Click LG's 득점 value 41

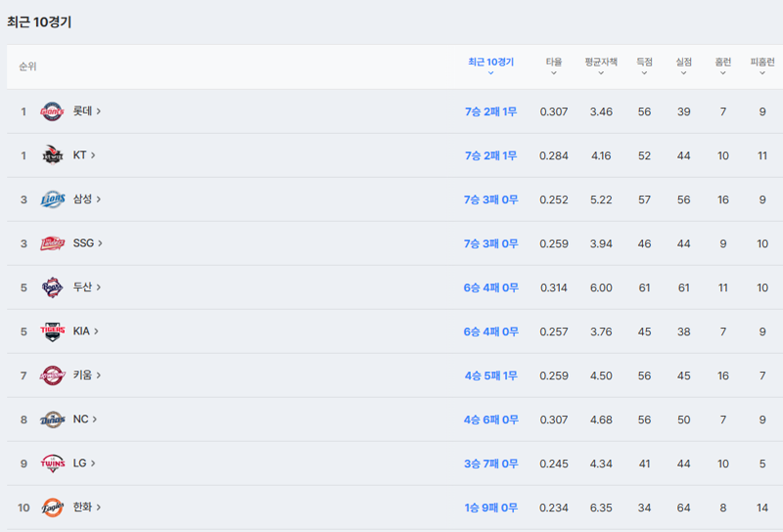pyautogui.click(x=644, y=464)
